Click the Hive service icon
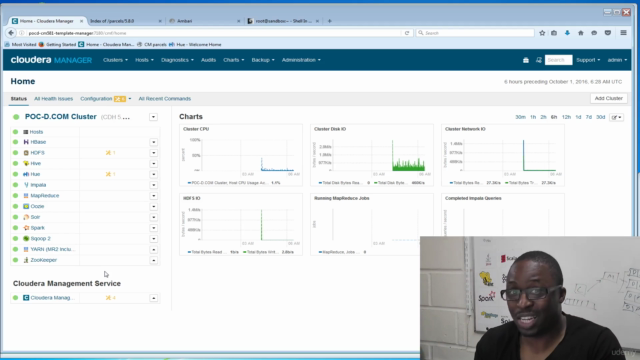This screenshot has width=640, height=360. [x=26, y=163]
